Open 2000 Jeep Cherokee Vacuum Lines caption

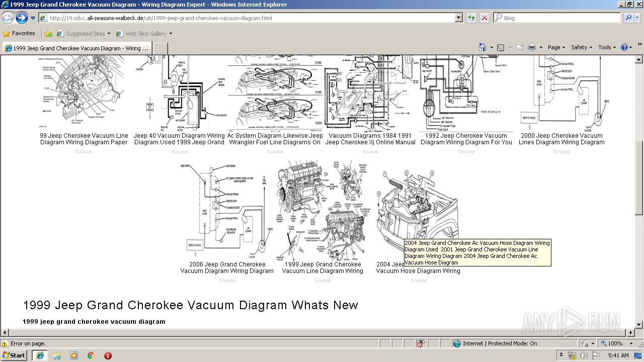(561, 139)
